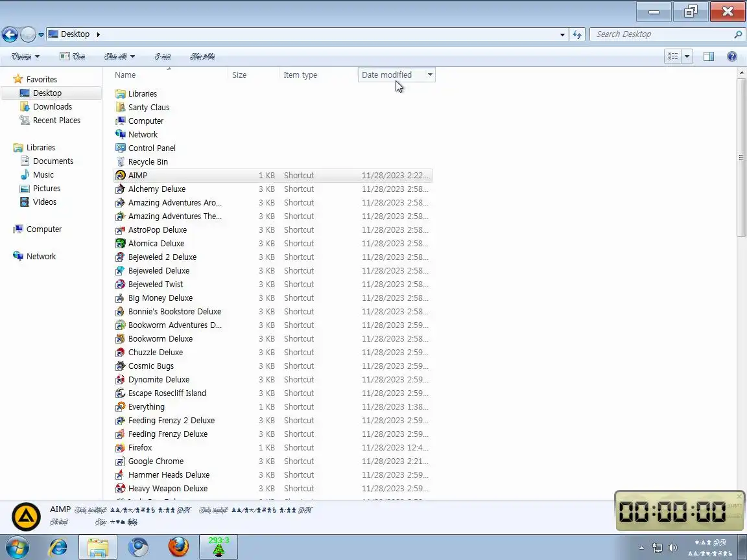The width and height of the screenshot is (747, 560).
Task: Select the Escape Rosecliff Island file name
Action: [x=167, y=393]
